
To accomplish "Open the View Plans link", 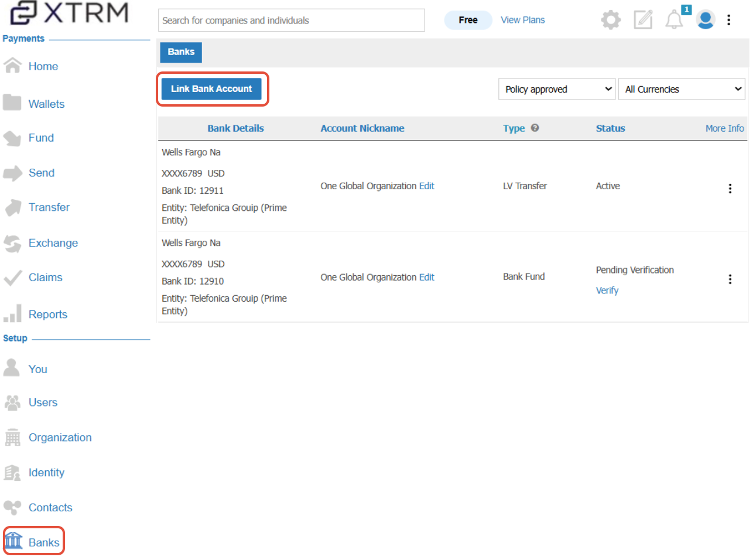I will coord(523,20).
